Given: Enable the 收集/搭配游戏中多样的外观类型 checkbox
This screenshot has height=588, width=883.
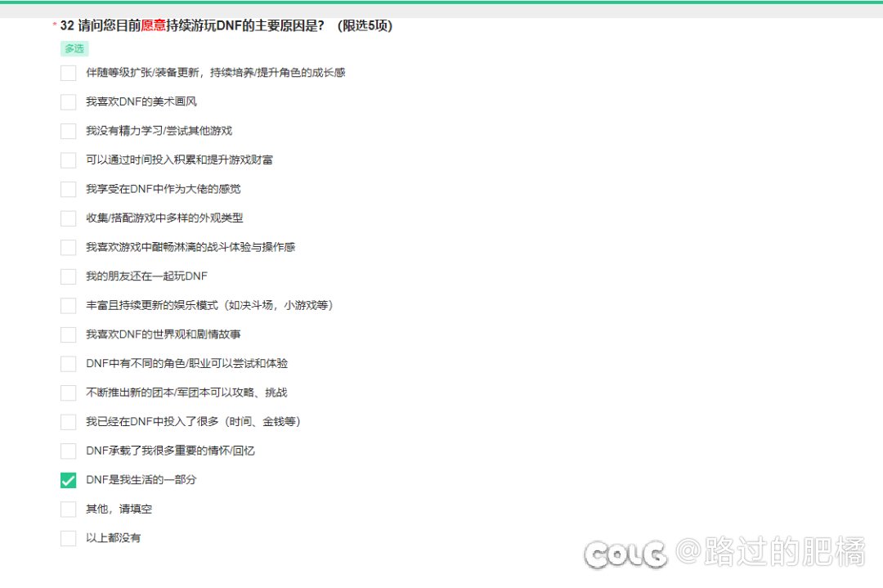Looking at the screenshot, I should [68, 218].
